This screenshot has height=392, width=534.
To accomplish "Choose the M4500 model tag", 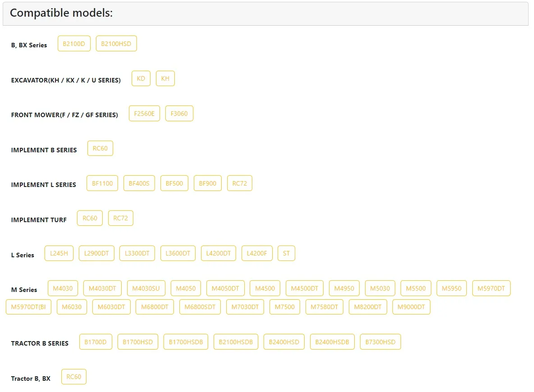I will (x=265, y=288).
